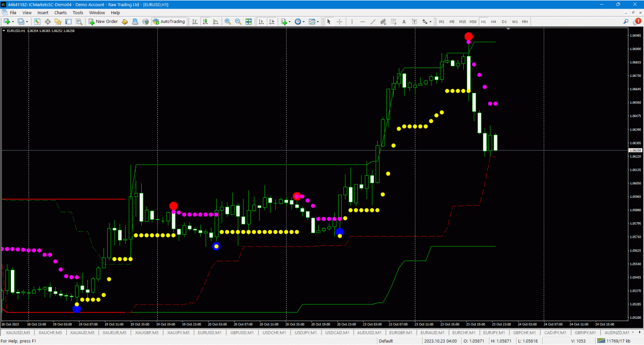Select the Draw Trendline tool
This screenshot has width=644, height=345.
373,22
